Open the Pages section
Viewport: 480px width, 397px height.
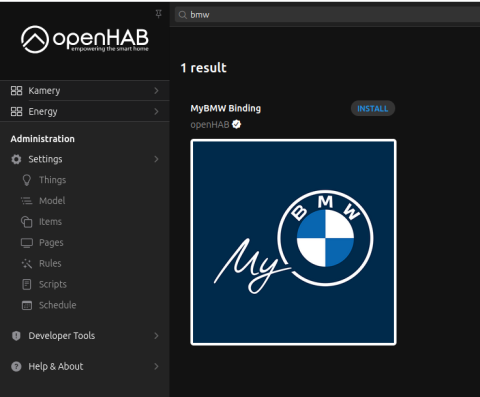point(85,243)
